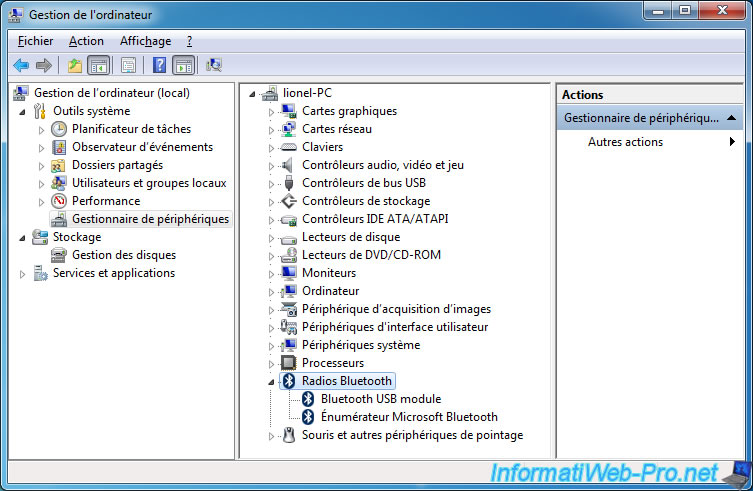Click the Cartes réseau device icon
The width and height of the screenshot is (753, 491).
tap(289, 129)
